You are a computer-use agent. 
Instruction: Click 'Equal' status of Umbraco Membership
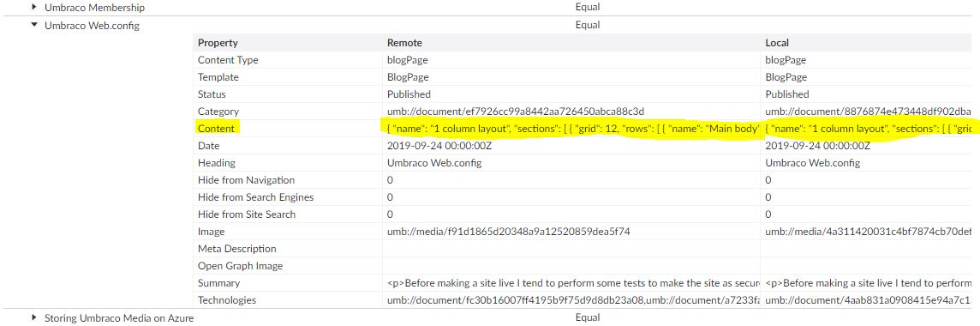tap(588, 8)
